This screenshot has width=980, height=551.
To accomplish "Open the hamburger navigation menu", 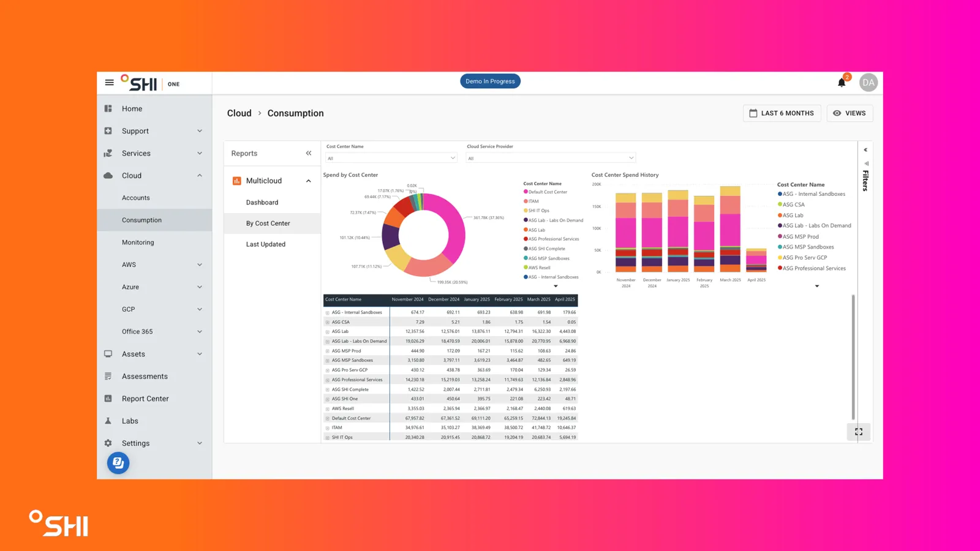I will [x=109, y=83].
